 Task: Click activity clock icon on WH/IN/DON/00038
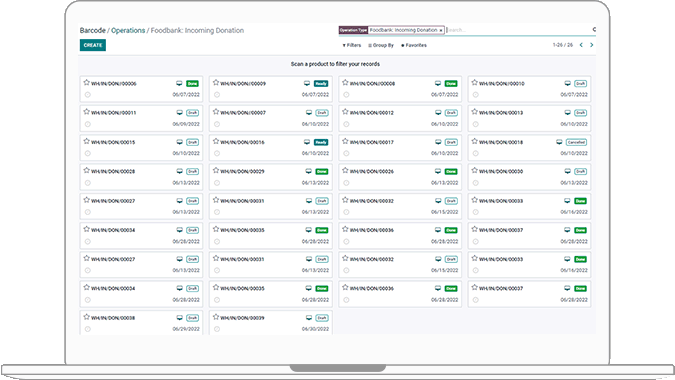click(88, 329)
